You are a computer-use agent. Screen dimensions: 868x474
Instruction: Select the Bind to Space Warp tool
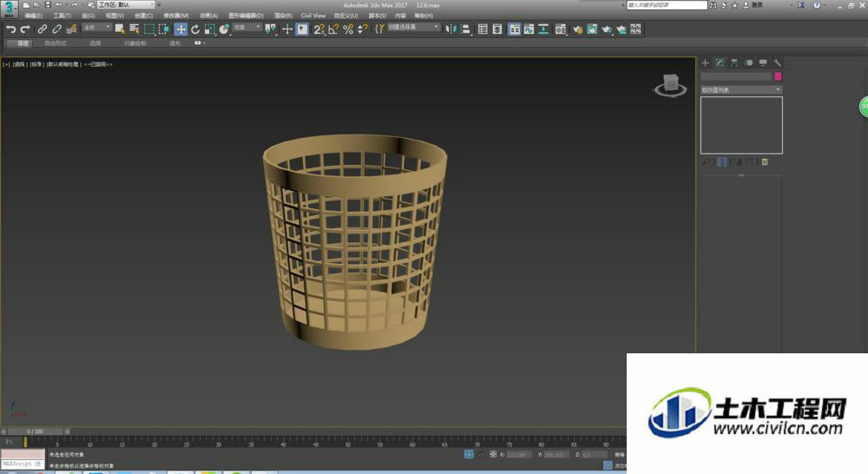tap(71, 30)
